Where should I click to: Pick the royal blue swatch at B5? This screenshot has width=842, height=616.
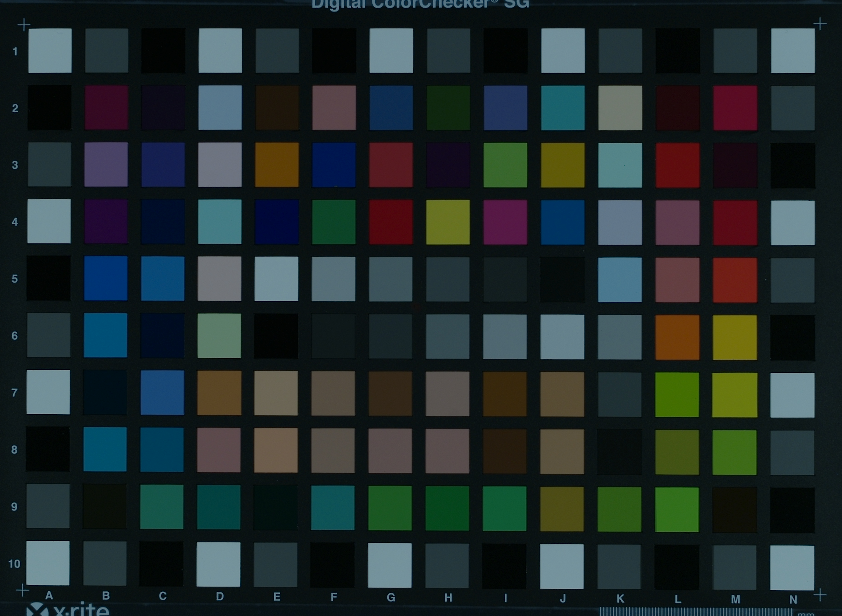[x=105, y=278]
